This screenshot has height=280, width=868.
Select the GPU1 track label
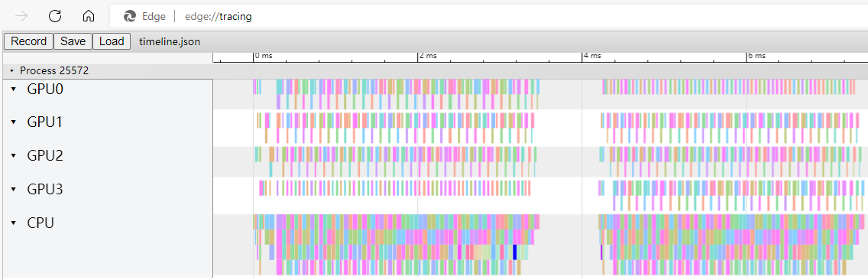(x=45, y=122)
